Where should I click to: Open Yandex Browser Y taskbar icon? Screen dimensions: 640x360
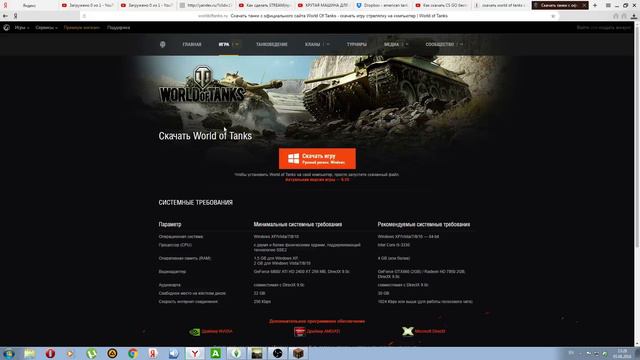tap(195, 353)
